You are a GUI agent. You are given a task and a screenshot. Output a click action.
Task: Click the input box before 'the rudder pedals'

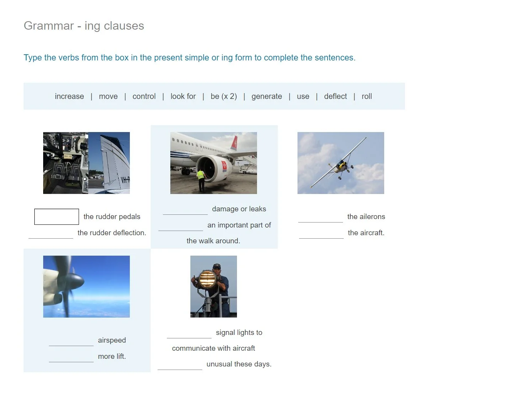56,216
